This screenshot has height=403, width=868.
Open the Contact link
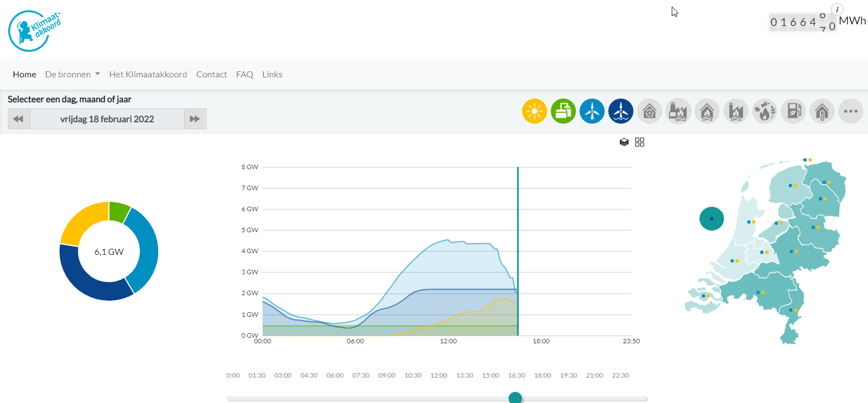(211, 75)
